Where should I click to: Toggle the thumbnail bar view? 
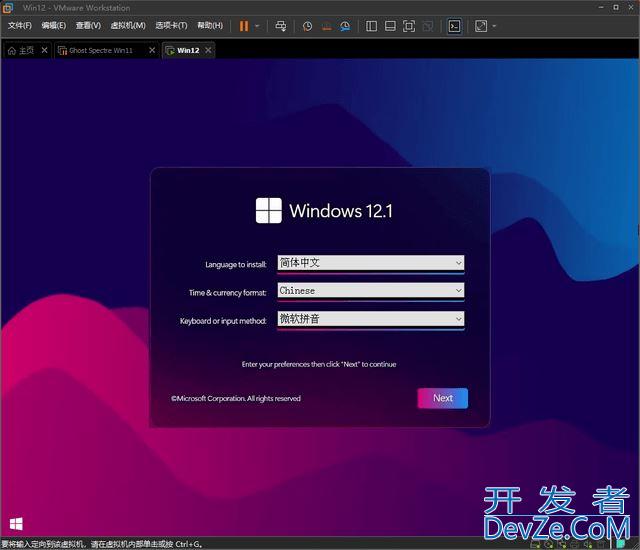pyautogui.click(x=390, y=26)
